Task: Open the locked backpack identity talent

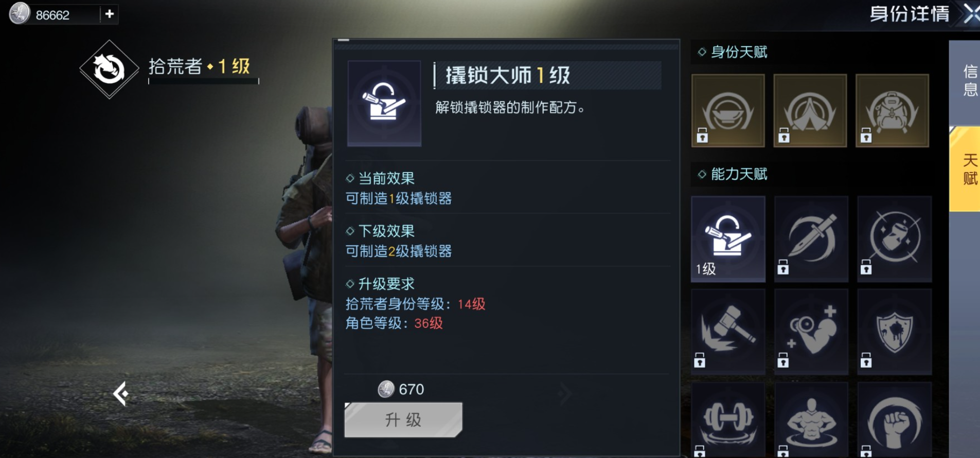Action: point(892,111)
